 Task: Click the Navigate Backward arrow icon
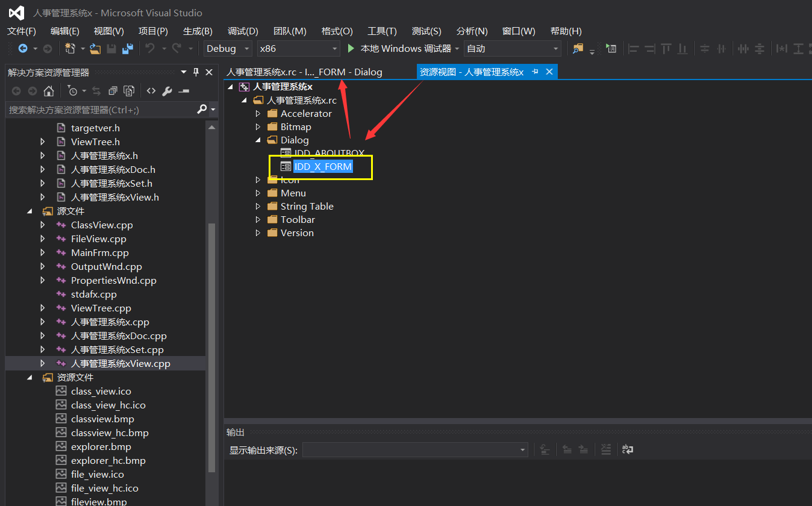coord(23,49)
